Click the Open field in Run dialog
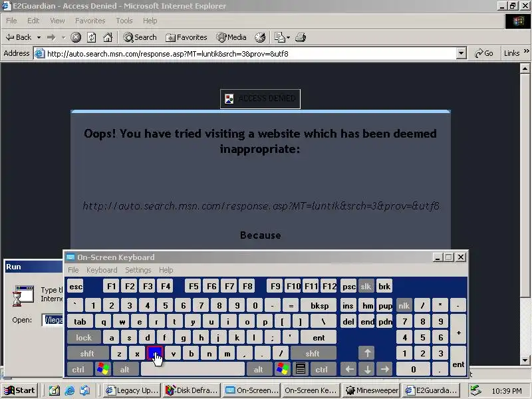This screenshot has height=399, width=532. pyautogui.click(x=53, y=320)
